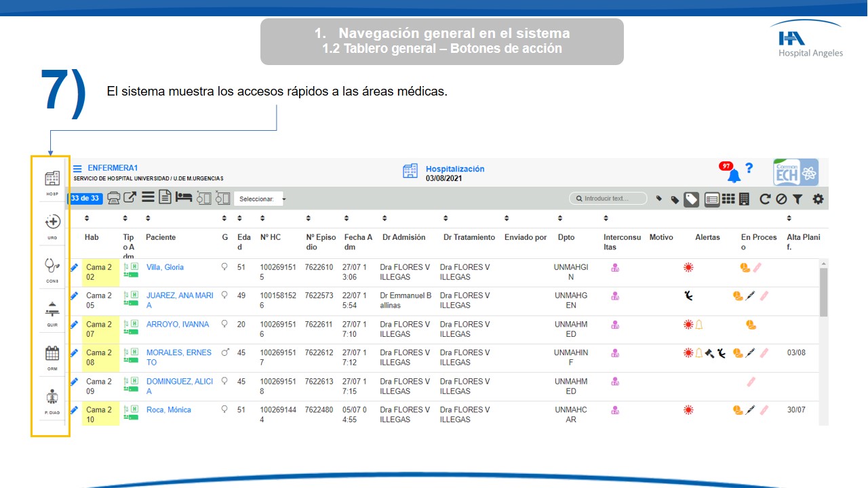The height and width of the screenshot is (488, 868).
Task: Sort by the Paciente column arrows
Action: pyautogui.click(x=149, y=218)
